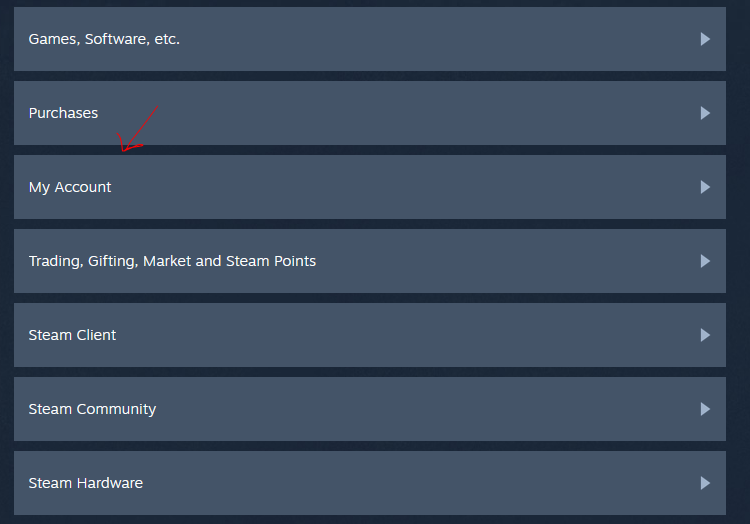Expand Steam Community via its right arrow

[x=705, y=409]
